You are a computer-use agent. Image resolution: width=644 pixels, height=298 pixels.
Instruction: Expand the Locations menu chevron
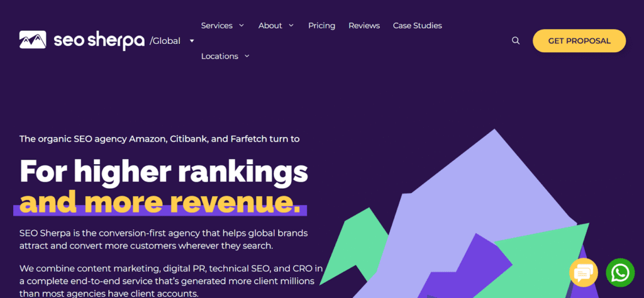(x=247, y=56)
